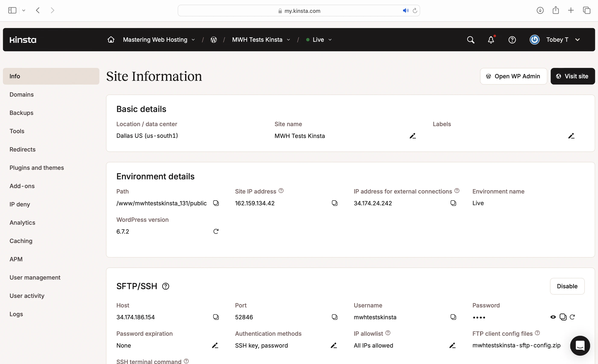This screenshot has height=364, width=598.
Task: Go to Backups in the sidebar
Action: pos(21,113)
